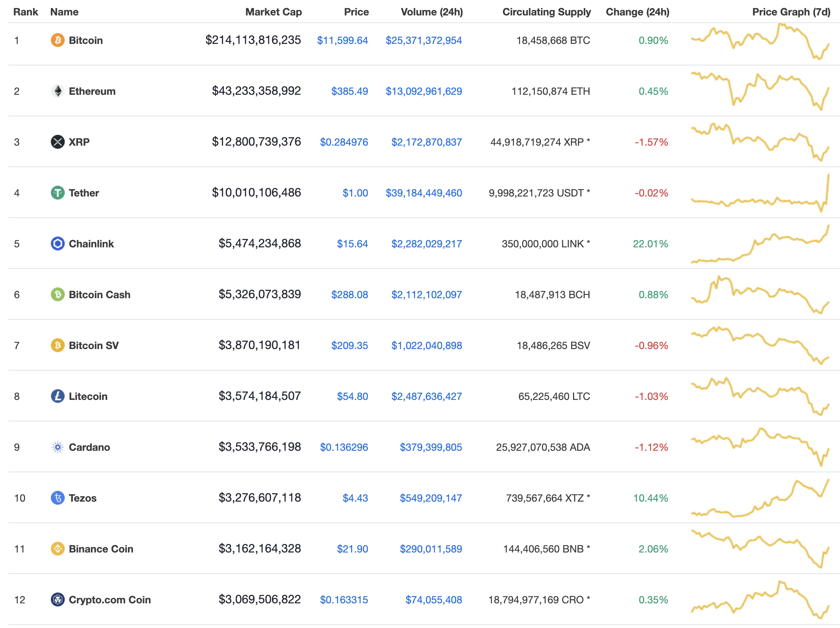Click Cardano volume $379,399,805

431,447
